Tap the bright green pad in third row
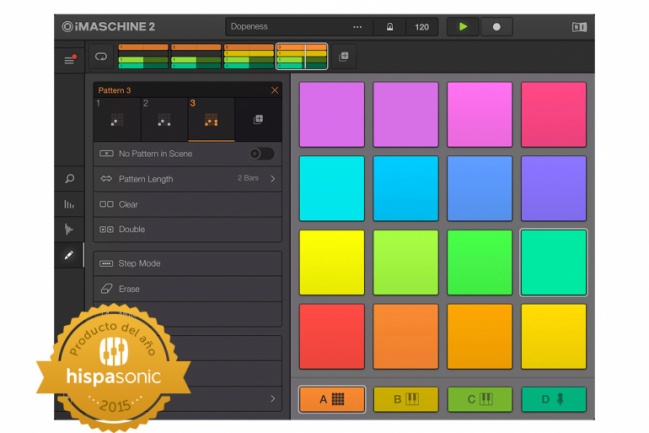649x433 pixels. click(480, 262)
